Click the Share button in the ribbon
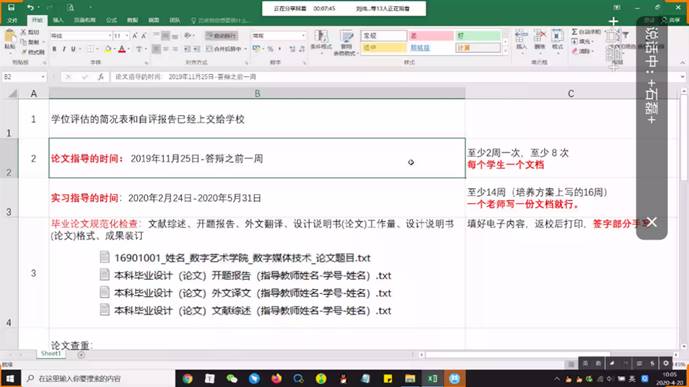 (671, 20)
